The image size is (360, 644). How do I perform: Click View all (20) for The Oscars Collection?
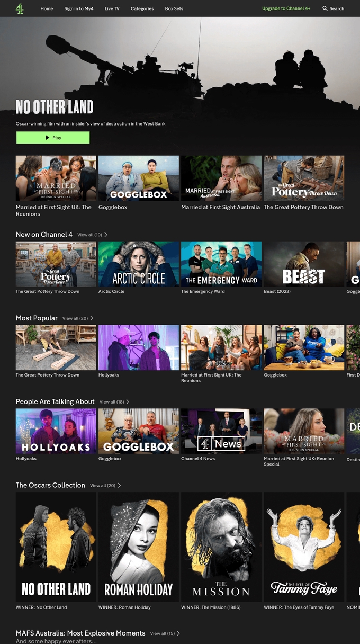click(x=103, y=486)
